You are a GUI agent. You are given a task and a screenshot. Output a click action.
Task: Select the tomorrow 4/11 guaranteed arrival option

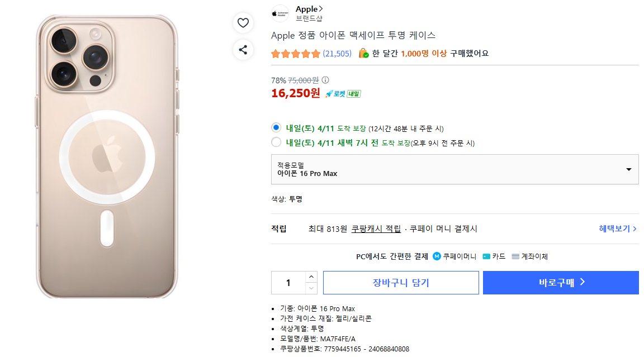(276, 128)
